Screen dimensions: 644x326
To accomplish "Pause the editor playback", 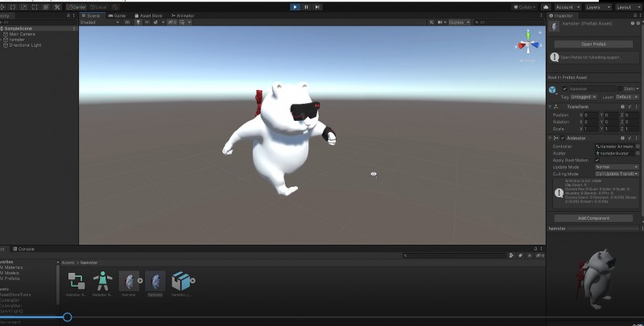I will click(x=306, y=7).
